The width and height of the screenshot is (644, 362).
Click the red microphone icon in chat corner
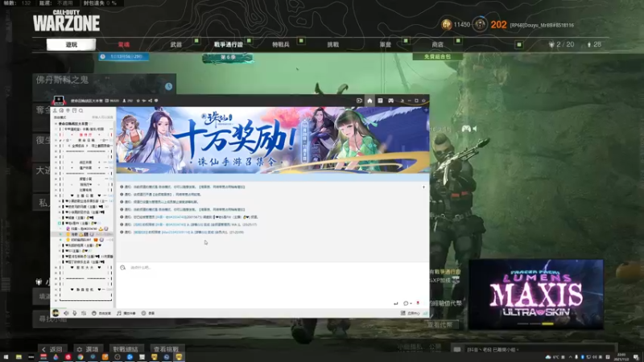tap(418, 303)
